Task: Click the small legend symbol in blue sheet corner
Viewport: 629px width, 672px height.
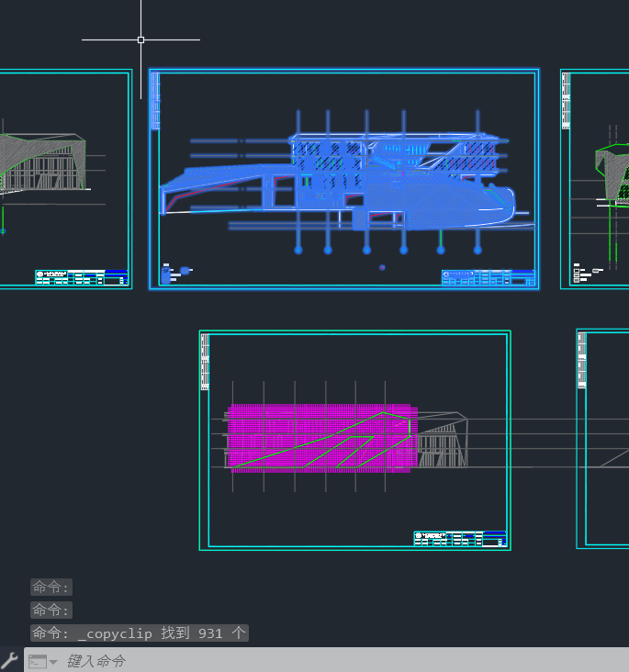Action: [x=185, y=271]
